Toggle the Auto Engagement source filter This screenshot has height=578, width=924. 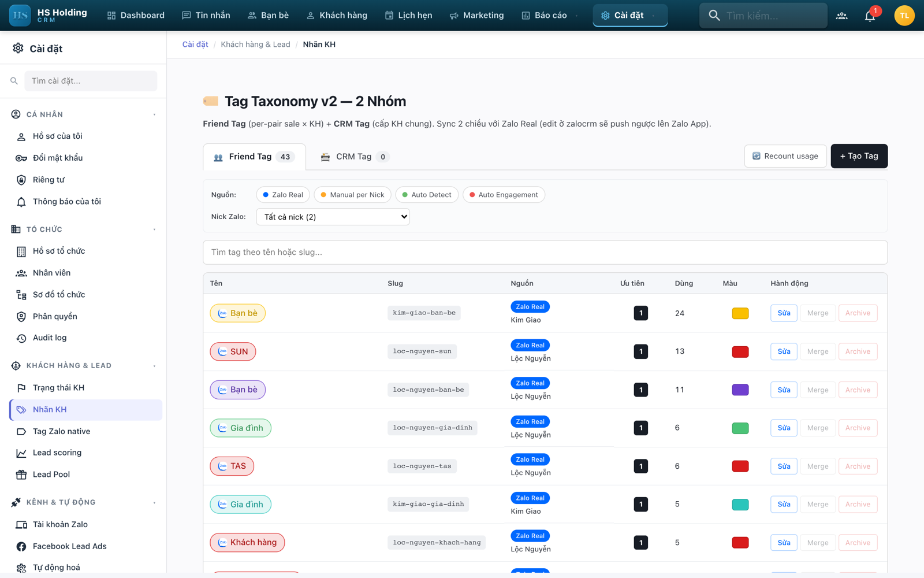(x=504, y=195)
